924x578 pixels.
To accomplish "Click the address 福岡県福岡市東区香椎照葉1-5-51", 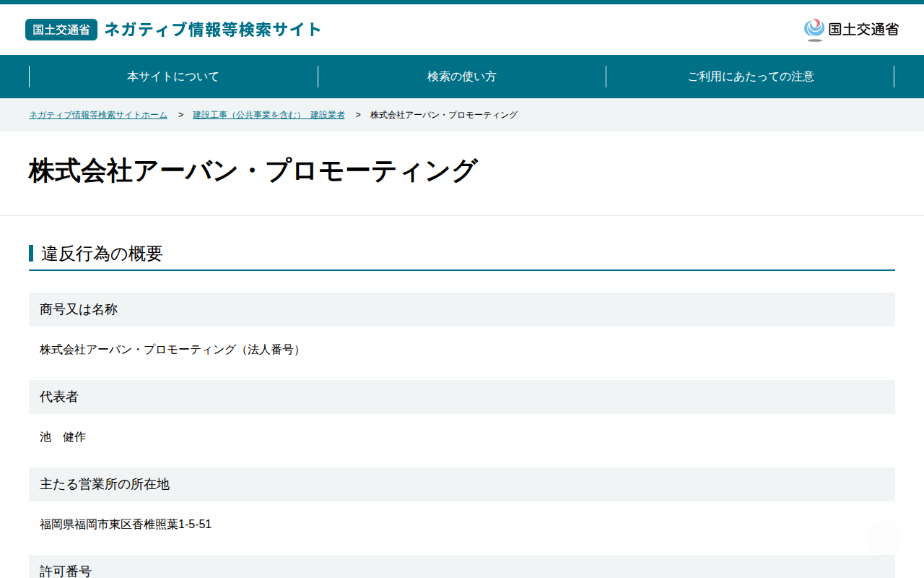I will (x=126, y=525).
